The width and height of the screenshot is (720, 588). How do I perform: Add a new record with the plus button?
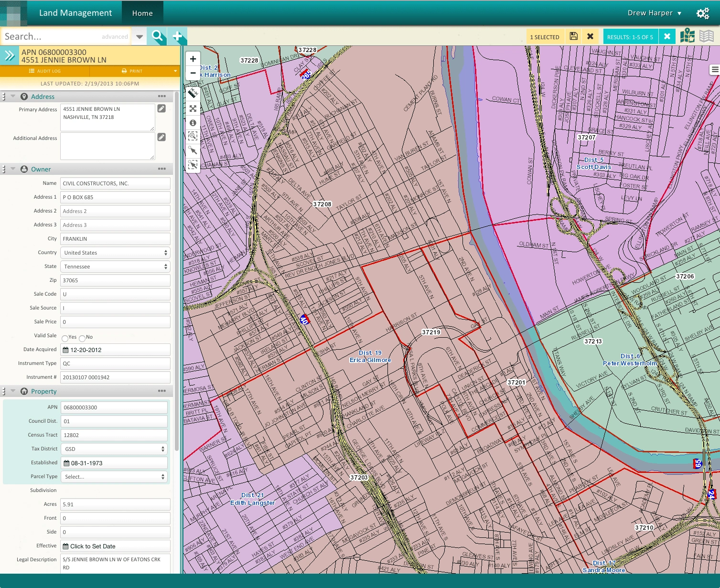click(177, 36)
